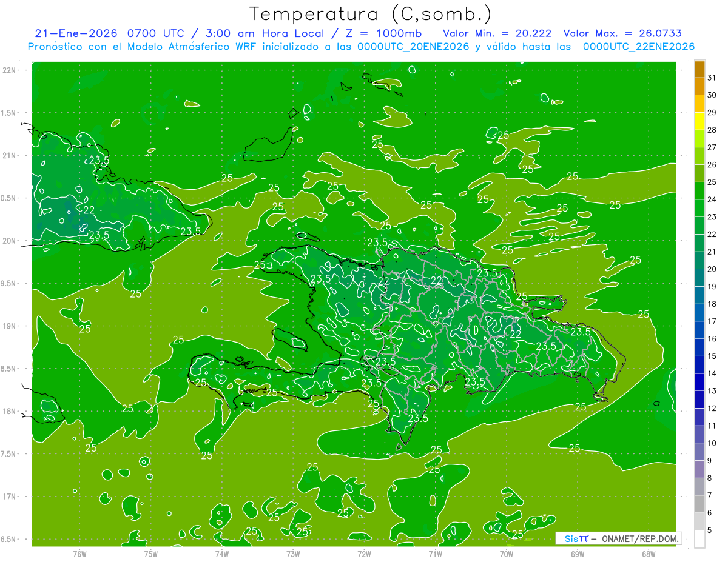The image size is (728, 562).
Task: Click the "26" value on the color legend
Action: click(712, 164)
